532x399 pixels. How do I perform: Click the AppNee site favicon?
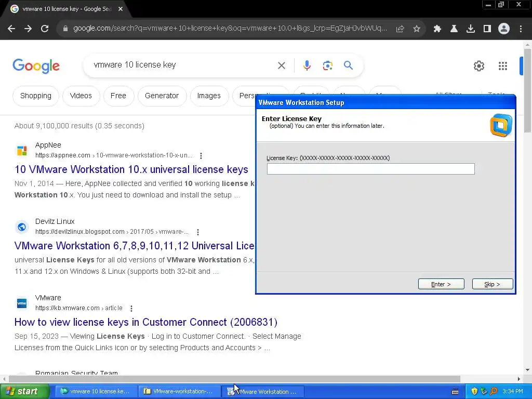(22, 150)
